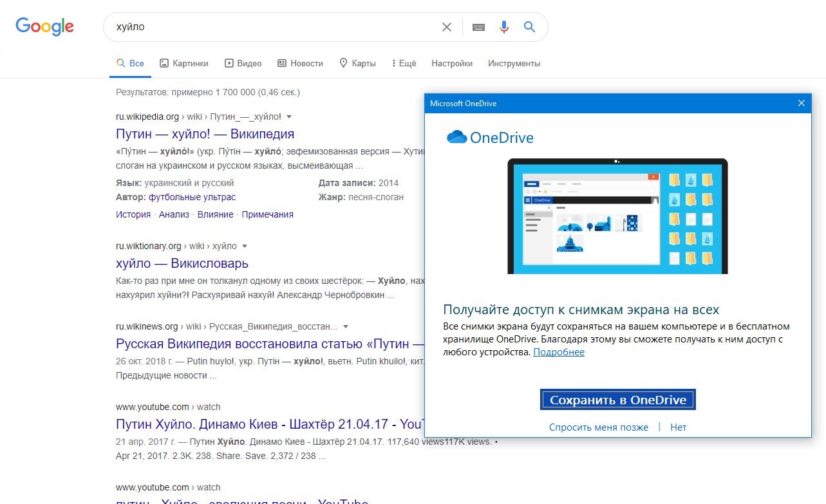Image resolution: width=826 pixels, height=504 pixels.
Task: Open Русская Википедия восстановила статью result
Action: point(270,343)
